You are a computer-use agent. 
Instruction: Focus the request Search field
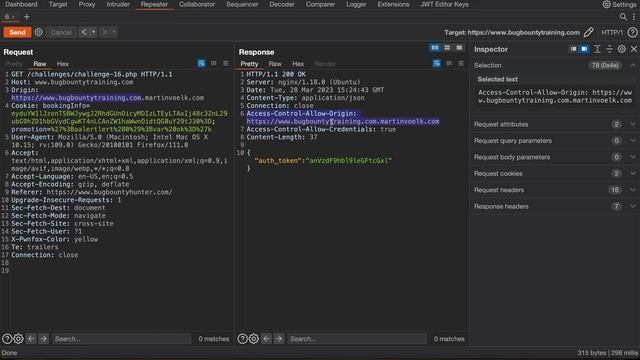click(121, 339)
